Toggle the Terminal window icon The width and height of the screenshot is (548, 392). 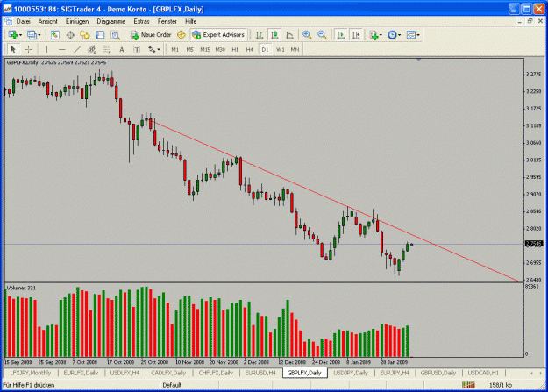click(100, 35)
